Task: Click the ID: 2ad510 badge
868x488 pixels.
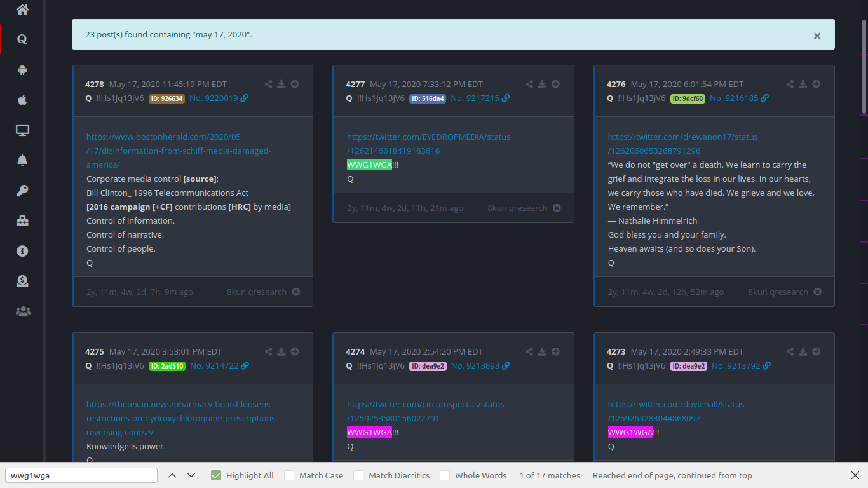Action: (x=167, y=366)
